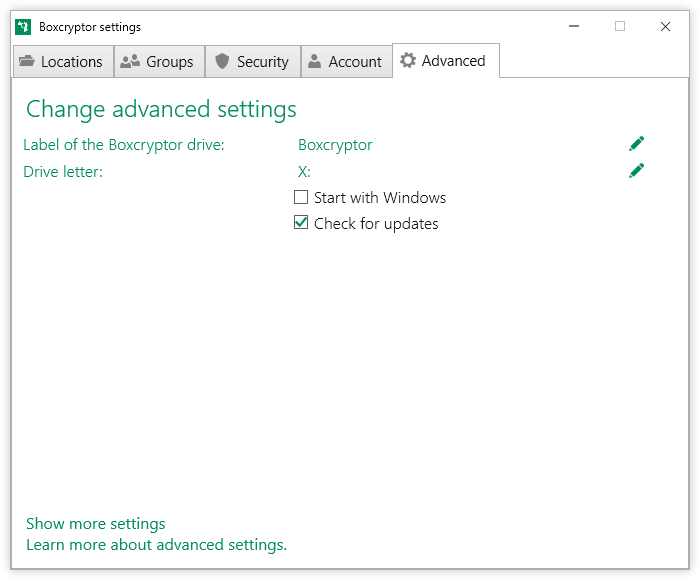The image size is (700, 580).
Task: Close the Boxcryptor settings window
Action: 665,26
